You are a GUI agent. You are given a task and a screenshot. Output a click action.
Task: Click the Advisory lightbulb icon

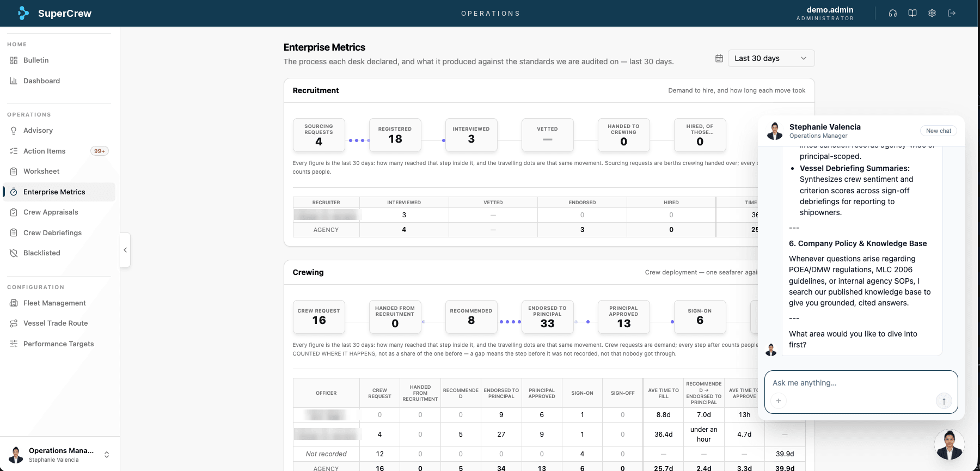pyautogui.click(x=14, y=131)
